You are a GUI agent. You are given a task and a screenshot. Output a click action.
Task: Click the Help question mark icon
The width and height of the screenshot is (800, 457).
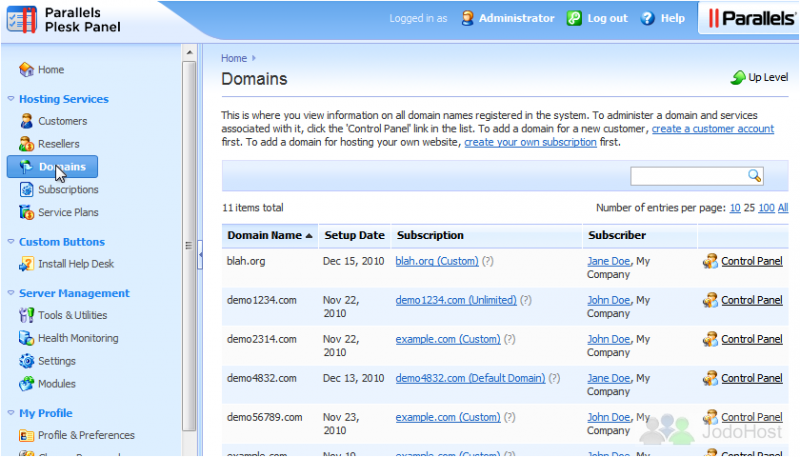647,18
